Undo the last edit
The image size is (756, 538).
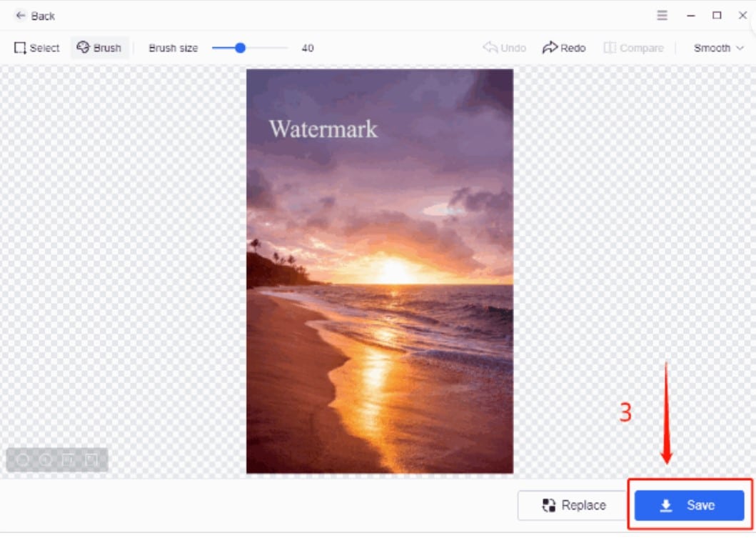tap(504, 48)
